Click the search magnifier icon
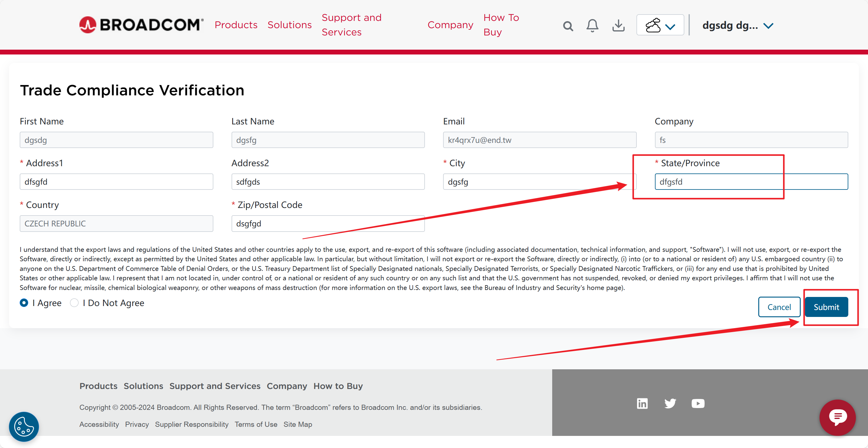The image size is (868, 448). [568, 26]
